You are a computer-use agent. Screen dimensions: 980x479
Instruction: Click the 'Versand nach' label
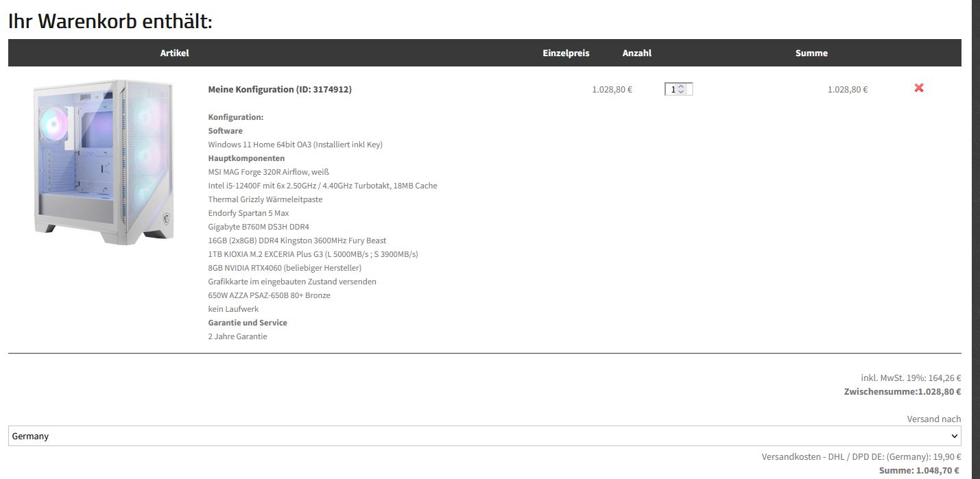tap(934, 419)
